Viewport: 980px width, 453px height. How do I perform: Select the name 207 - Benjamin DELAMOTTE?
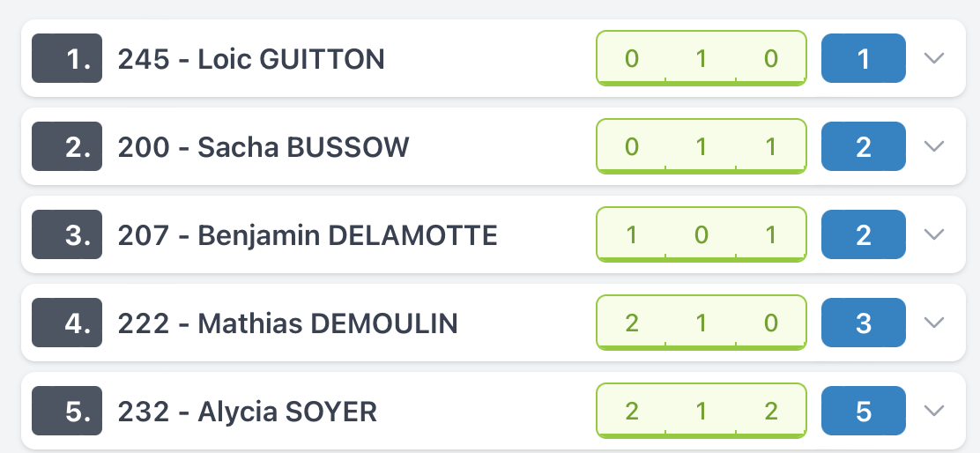coord(308,235)
